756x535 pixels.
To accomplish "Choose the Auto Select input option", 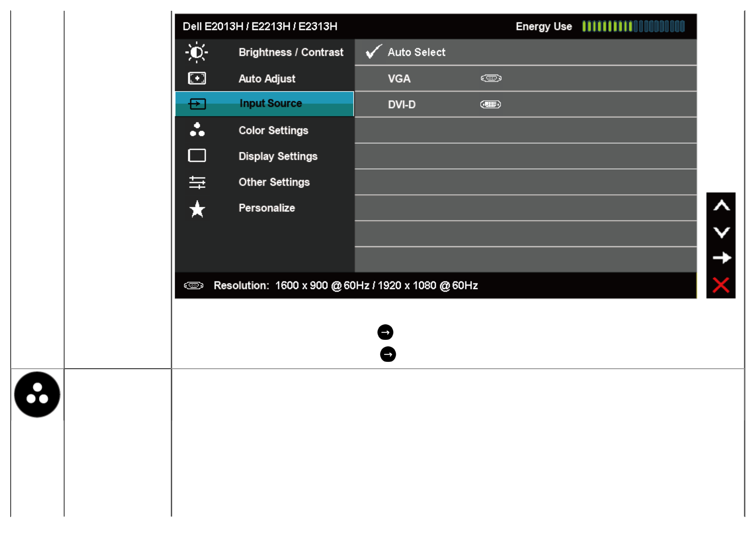I will (526, 52).
